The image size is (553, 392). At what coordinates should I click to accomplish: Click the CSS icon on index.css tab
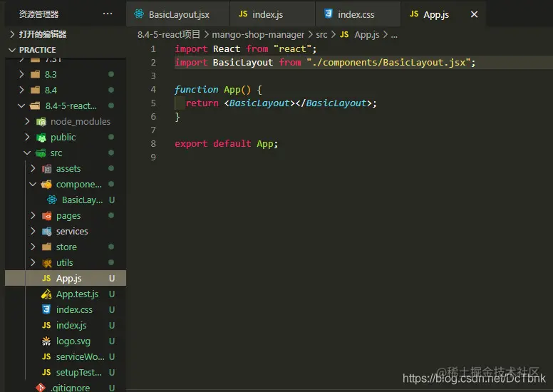pos(329,14)
